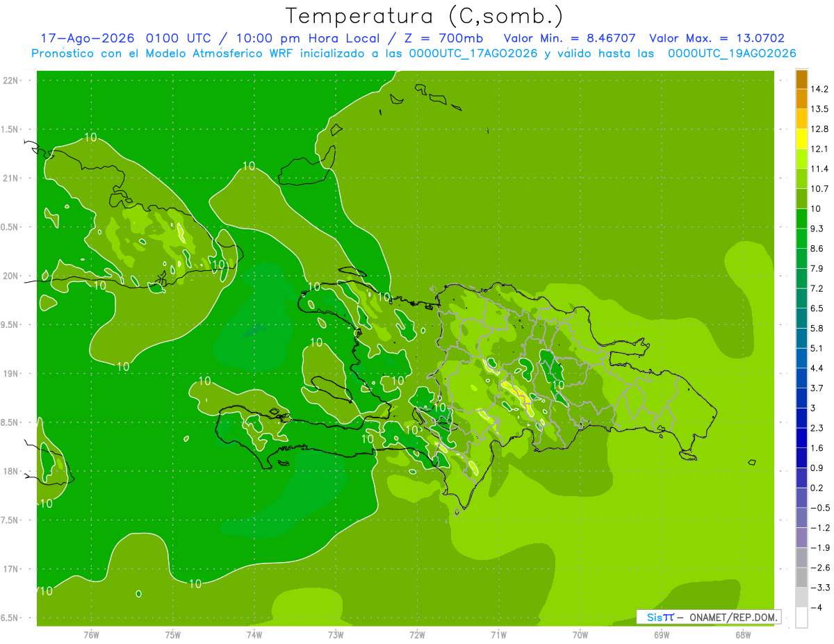834x644 pixels.
Task: Select the teal swatch between 5.8 and 6.5
Action: (x=801, y=318)
